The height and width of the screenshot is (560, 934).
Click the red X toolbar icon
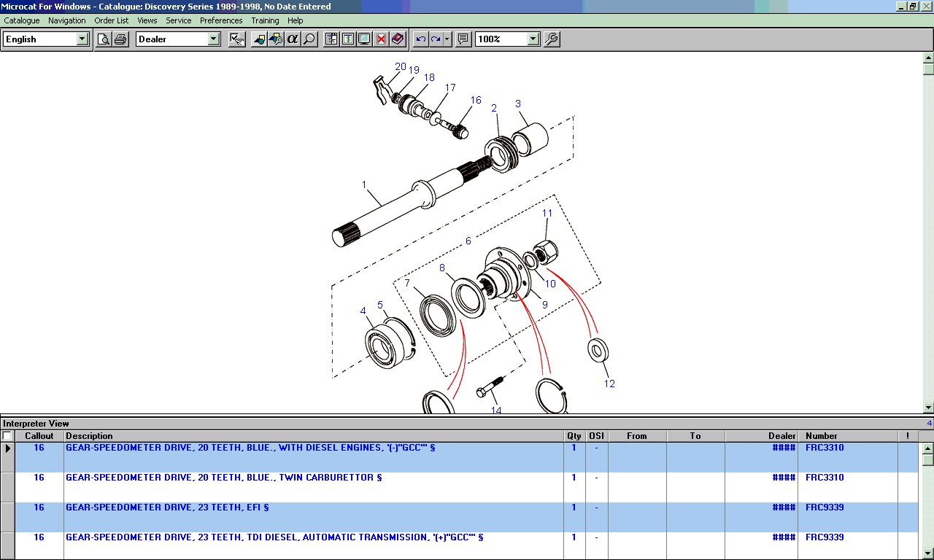[x=380, y=39]
